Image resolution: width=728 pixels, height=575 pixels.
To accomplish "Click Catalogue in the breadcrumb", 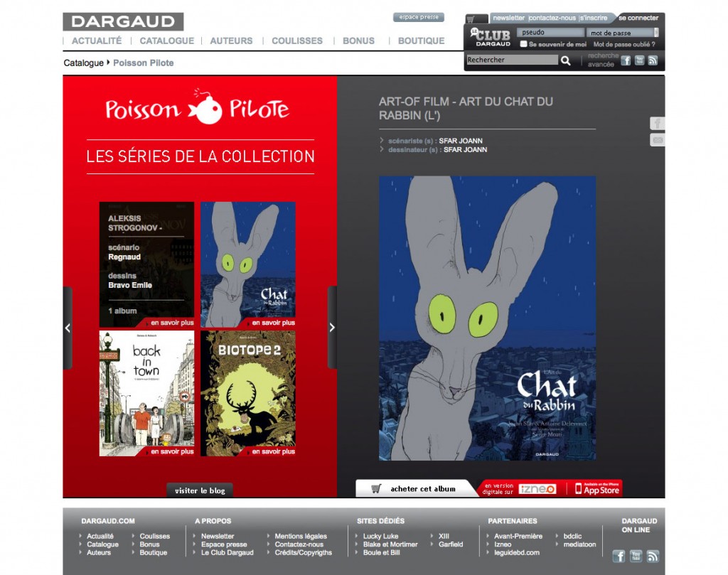I will click(84, 63).
